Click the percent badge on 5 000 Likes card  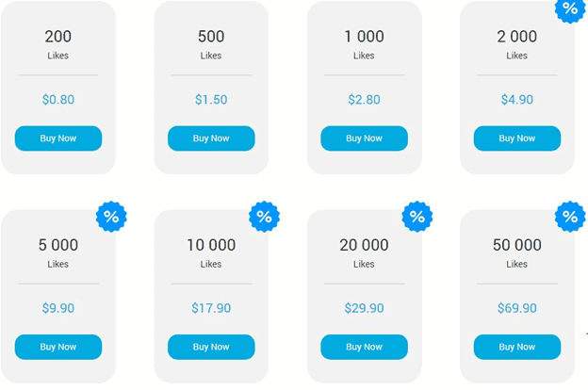(111, 217)
